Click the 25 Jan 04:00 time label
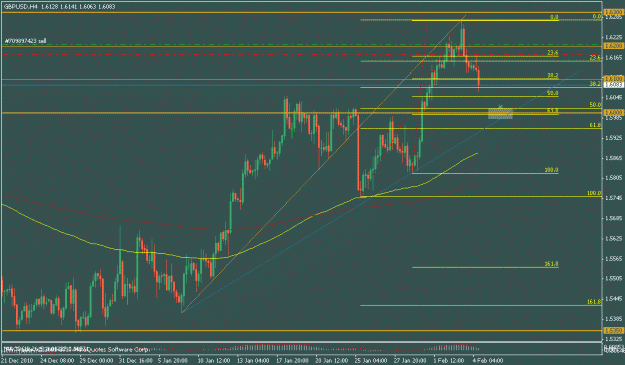This screenshot has width=625, height=365. [370, 361]
